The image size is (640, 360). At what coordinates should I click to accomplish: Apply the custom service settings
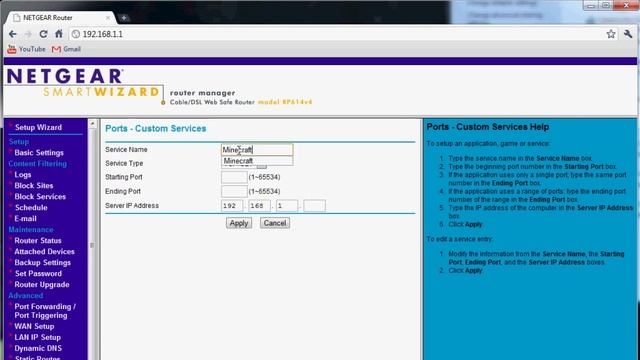click(x=239, y=223)
